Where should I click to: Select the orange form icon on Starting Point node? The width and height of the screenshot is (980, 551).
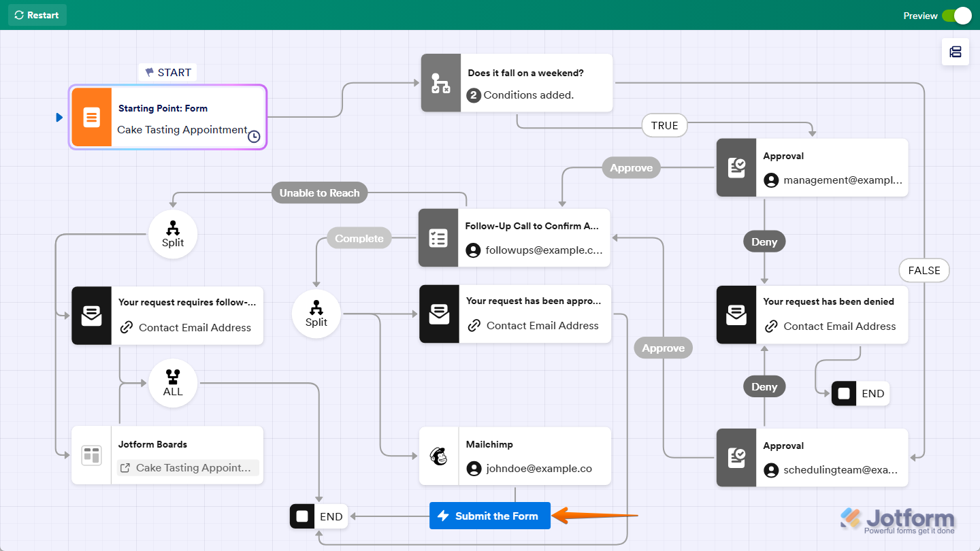[91, 117]
